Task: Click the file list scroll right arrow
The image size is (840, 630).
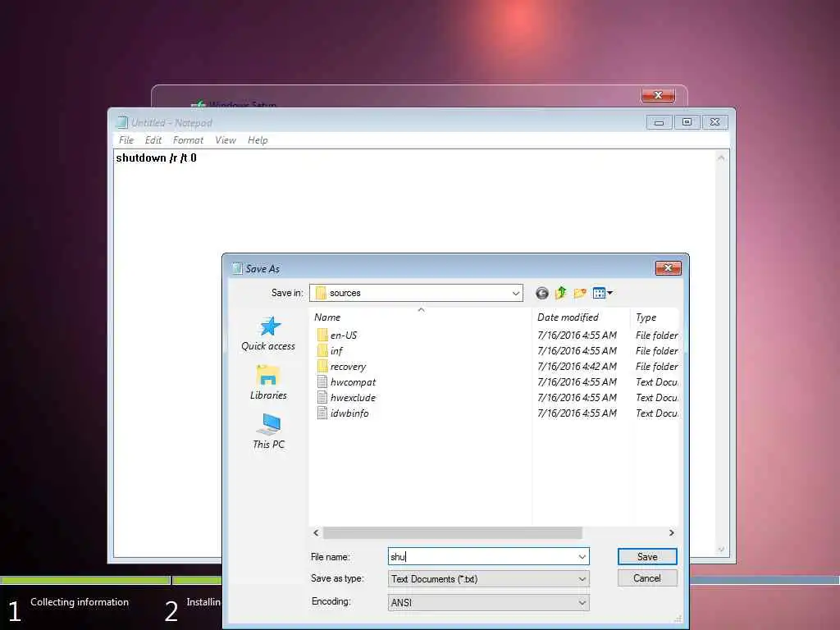Action: (x=671, y=533)
